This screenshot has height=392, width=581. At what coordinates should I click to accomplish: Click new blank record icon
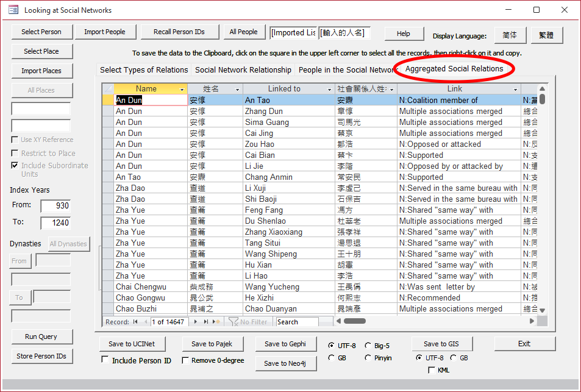216,322
